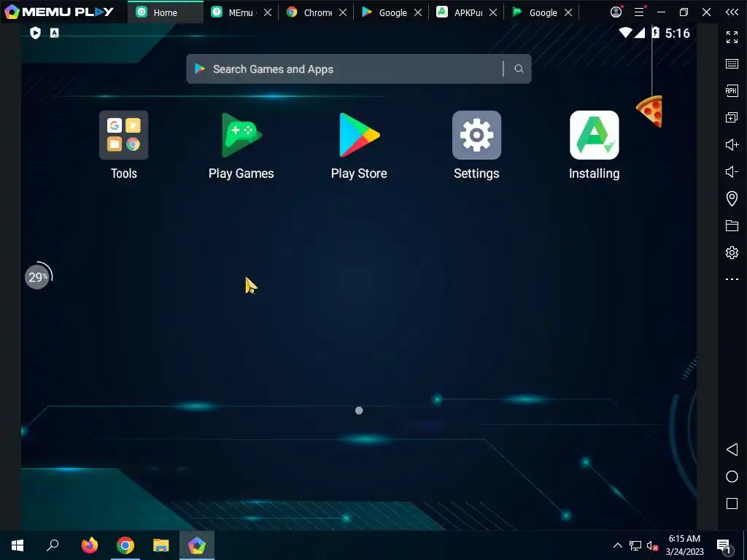
Task: Close the last Google tab
Action: (x=568, y=12)
